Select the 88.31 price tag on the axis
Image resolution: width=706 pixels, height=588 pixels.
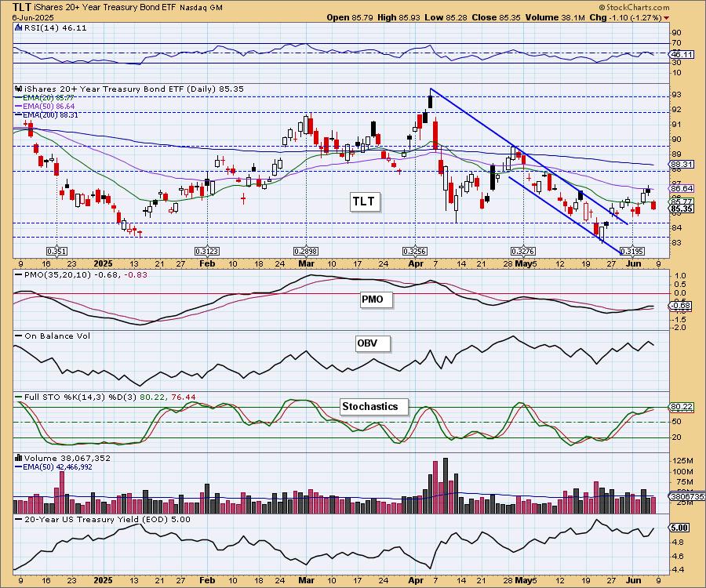point(682,165)
